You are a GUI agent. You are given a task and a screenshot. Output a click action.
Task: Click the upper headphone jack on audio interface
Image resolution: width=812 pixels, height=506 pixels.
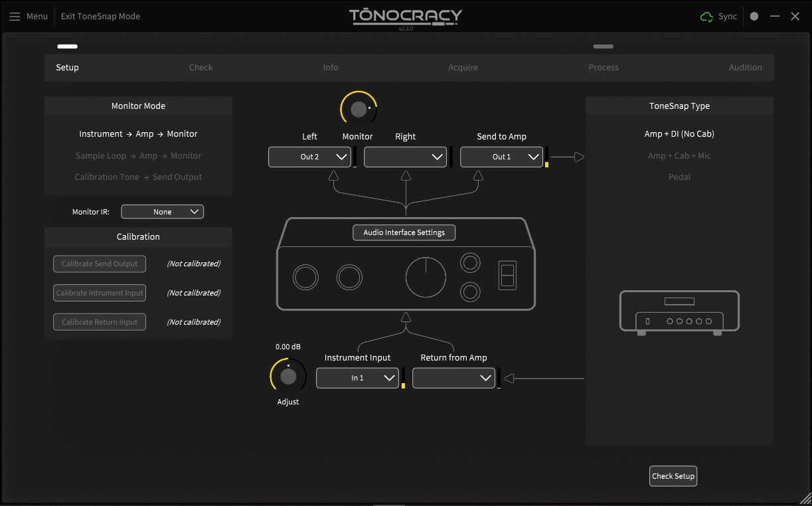point(470,263)
